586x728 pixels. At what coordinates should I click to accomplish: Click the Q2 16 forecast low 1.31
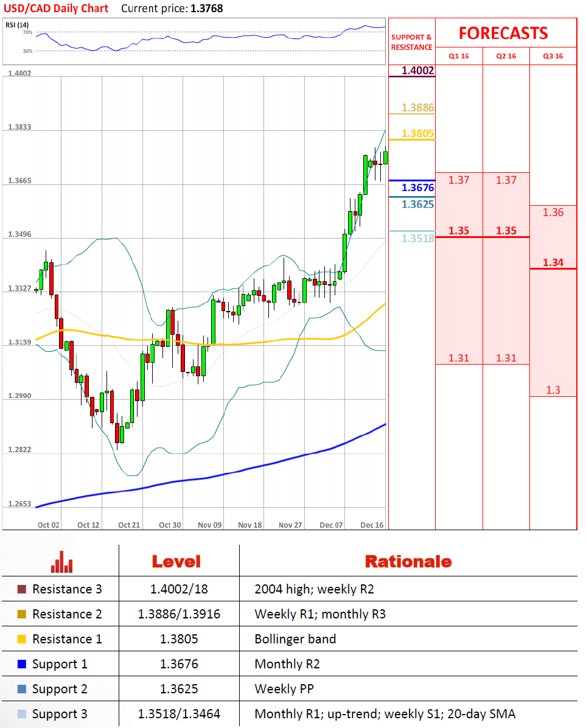tap(506, 359)
